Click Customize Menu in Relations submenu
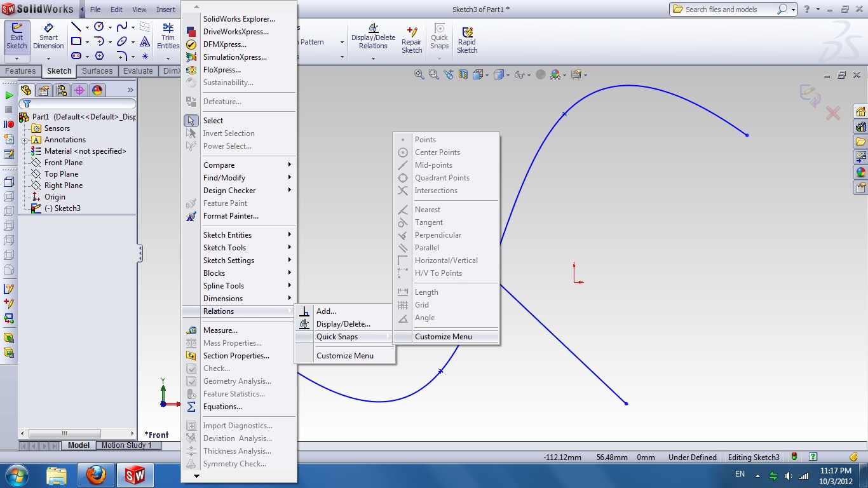 click(x=344, y=356)
